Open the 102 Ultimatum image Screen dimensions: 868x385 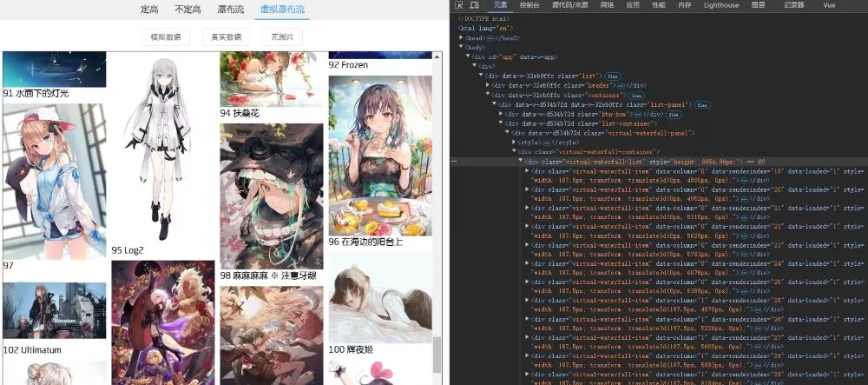tap(54, 310)
